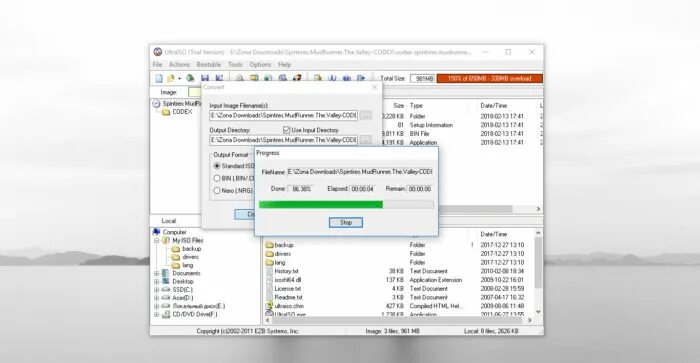700x363 pixels.
Task: Open the dropdown arrow beside the Open icon
Action: click(179, 79)
